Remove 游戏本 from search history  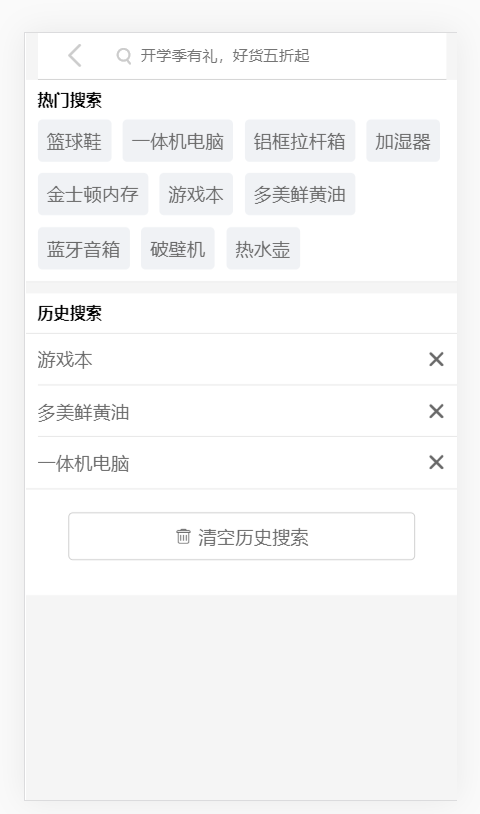[436, 359]
